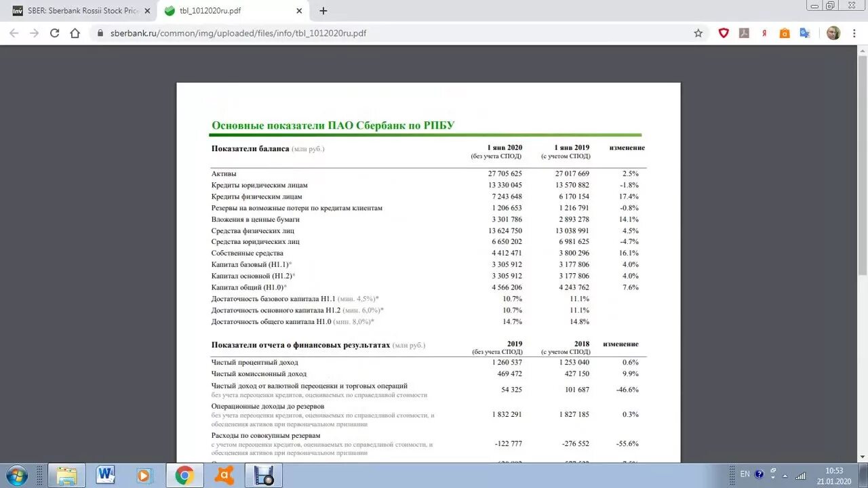Viewport: 868px width, 488px height.
Task: Click the scrollbar up arrow
Action: click(x=862, y=49)
